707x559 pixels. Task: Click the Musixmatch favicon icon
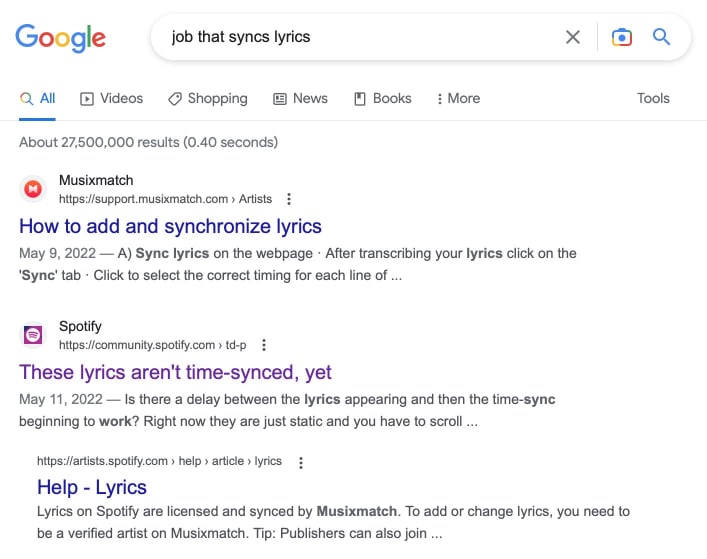[x=33, y=189]
